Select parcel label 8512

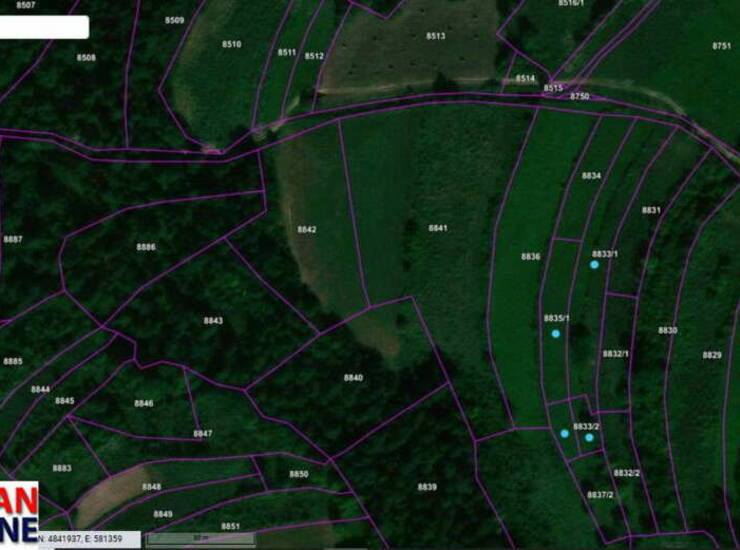click(x=314, y=56)
